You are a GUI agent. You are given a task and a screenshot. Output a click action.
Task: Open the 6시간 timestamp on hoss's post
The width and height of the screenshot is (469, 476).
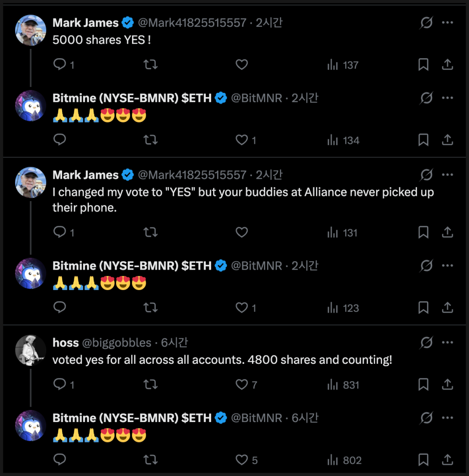(174, 343)
